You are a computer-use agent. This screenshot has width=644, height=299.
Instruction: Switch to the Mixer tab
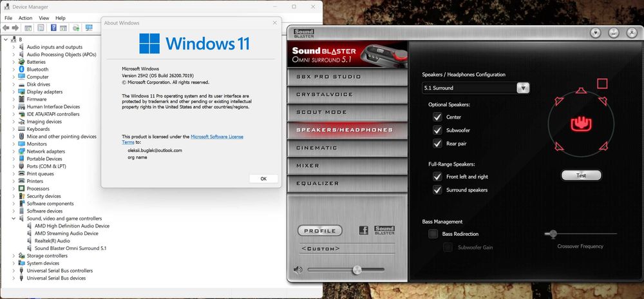tap(347, 166)
